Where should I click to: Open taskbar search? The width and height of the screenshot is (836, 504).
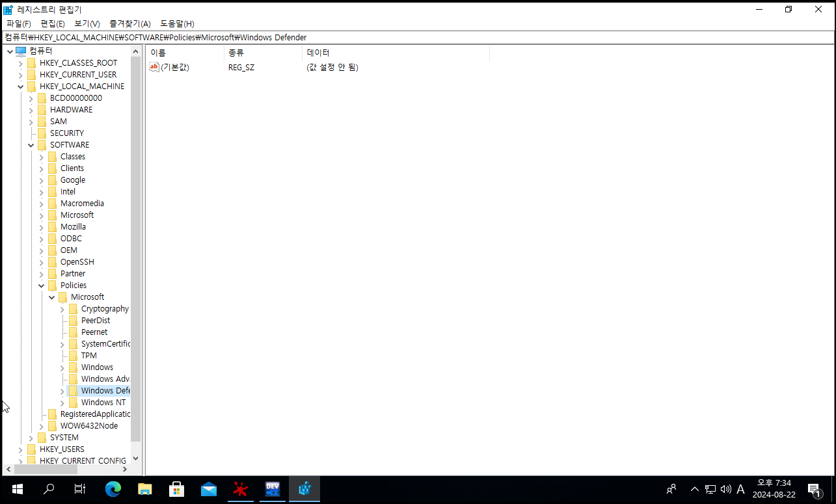49,489
